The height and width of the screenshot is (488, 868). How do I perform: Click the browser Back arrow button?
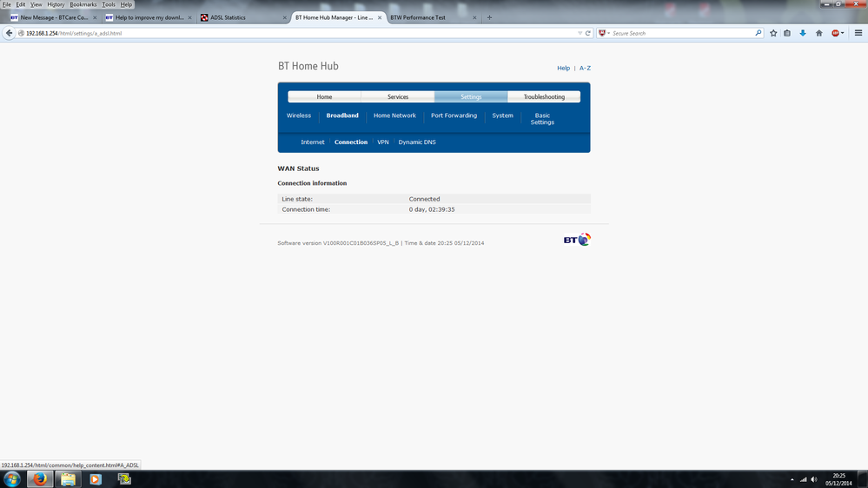[9, 33]
